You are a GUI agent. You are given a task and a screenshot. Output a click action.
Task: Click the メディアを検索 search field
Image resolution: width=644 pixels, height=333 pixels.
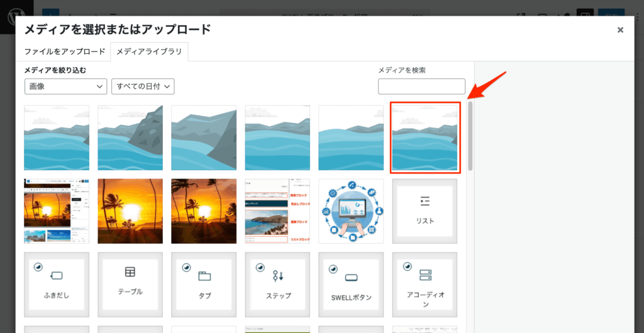(x=421, y=87)
